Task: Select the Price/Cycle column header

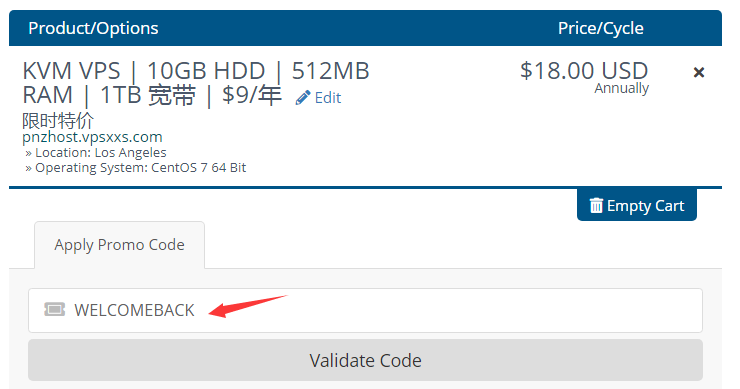Action: pyautogui.click(x=601, y=28)
